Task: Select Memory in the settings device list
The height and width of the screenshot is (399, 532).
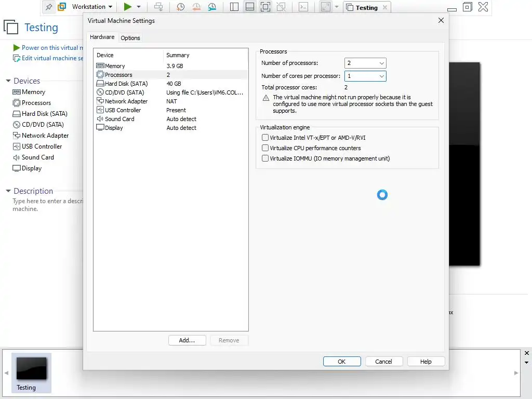Action: click(171, 66)
